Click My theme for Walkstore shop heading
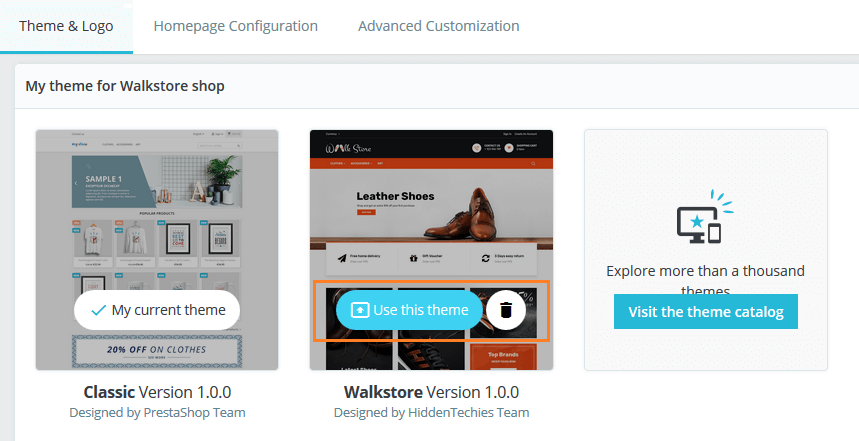The width and height of the screenshot is (859, 441). pyautogui.click(x=125, y=86)
